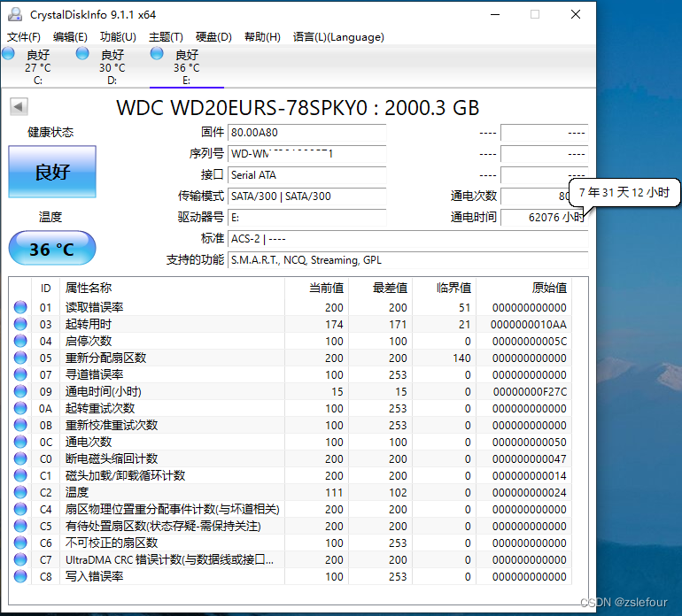Click the status icon for 起转重试次数 row
Viewport: 682px width, 616px height.
click(x=20, y=408)
